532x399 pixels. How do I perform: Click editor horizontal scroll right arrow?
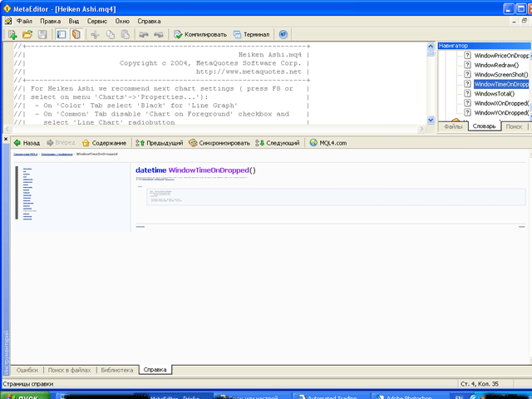tap(421, 129)
